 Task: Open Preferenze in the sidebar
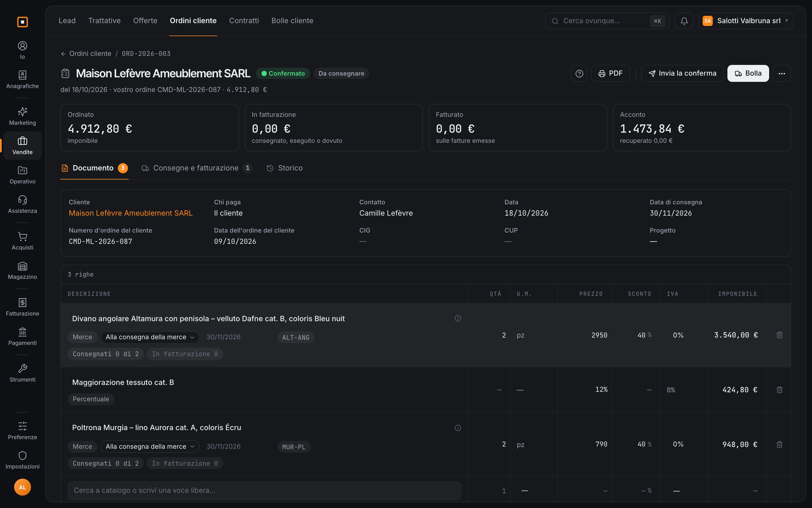pos(23,430)
